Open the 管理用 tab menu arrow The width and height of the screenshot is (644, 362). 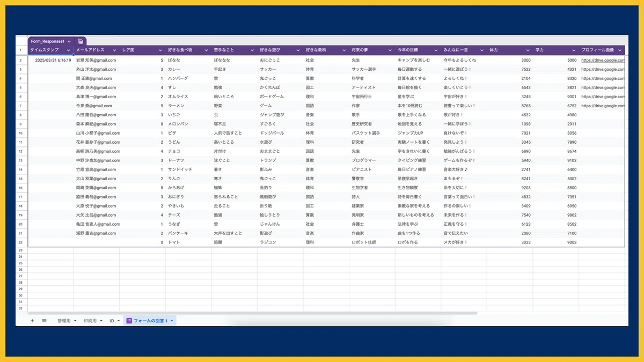coord(75,321)
